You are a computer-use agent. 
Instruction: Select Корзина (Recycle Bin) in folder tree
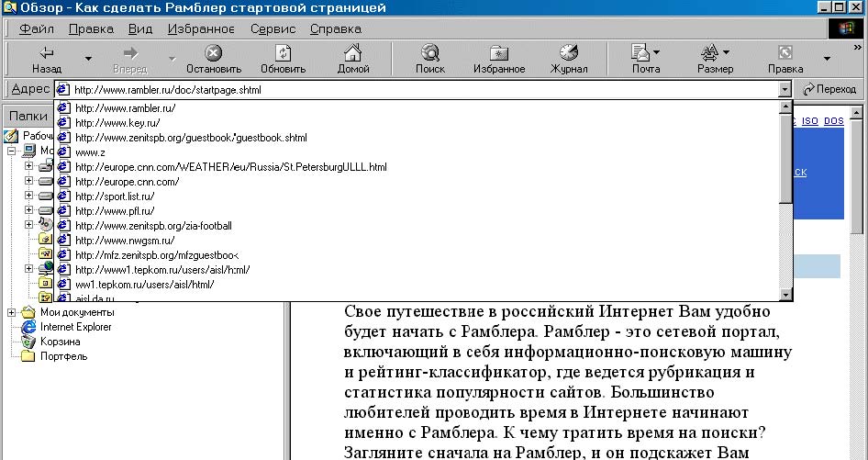pyautogui.click(x=61, y=342)
